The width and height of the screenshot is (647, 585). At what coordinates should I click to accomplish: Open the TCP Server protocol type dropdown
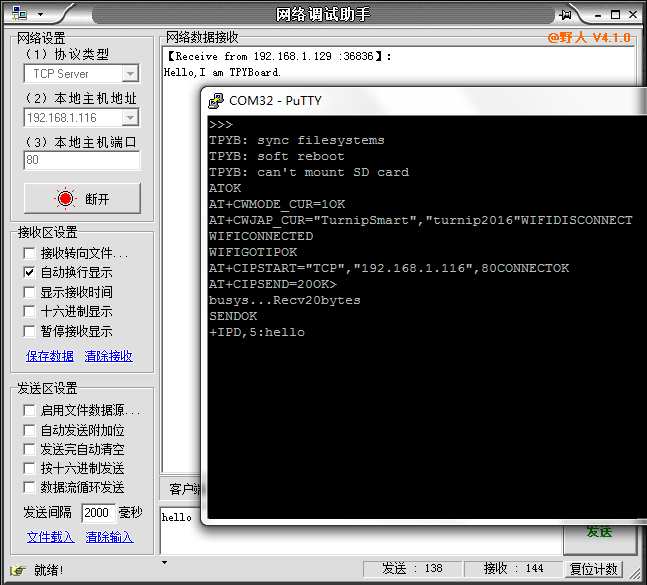coord(130,74)
